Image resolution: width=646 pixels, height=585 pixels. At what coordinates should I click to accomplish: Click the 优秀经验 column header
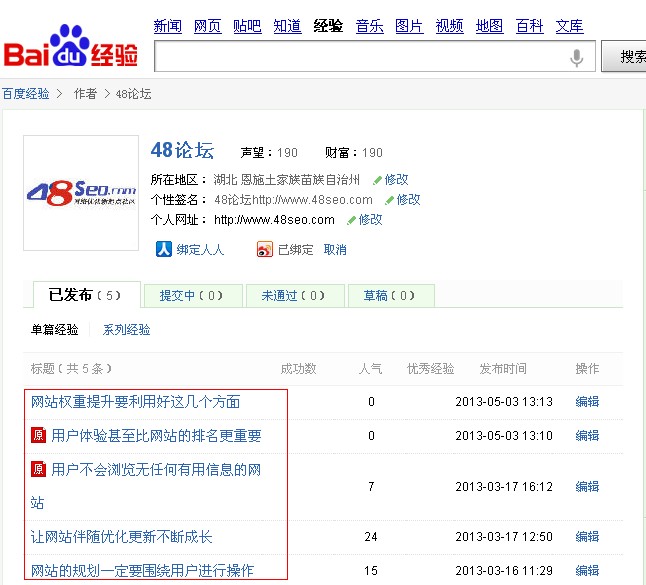[431, 368]
